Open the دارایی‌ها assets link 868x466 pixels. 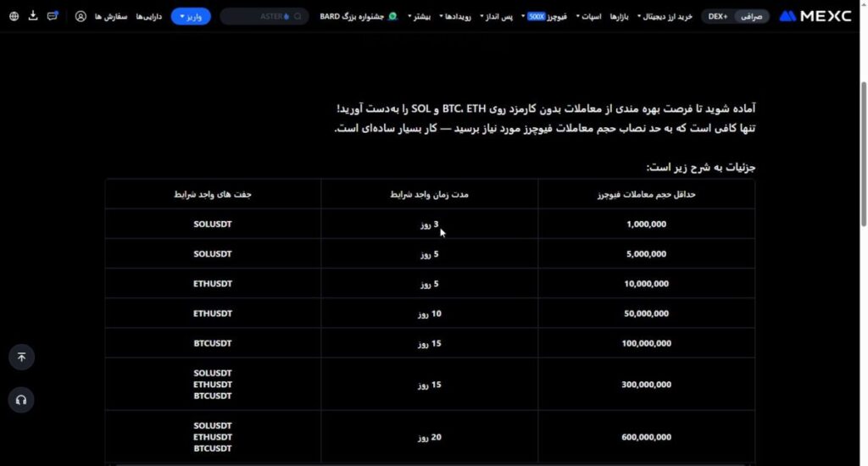click(x=149, y=16)
